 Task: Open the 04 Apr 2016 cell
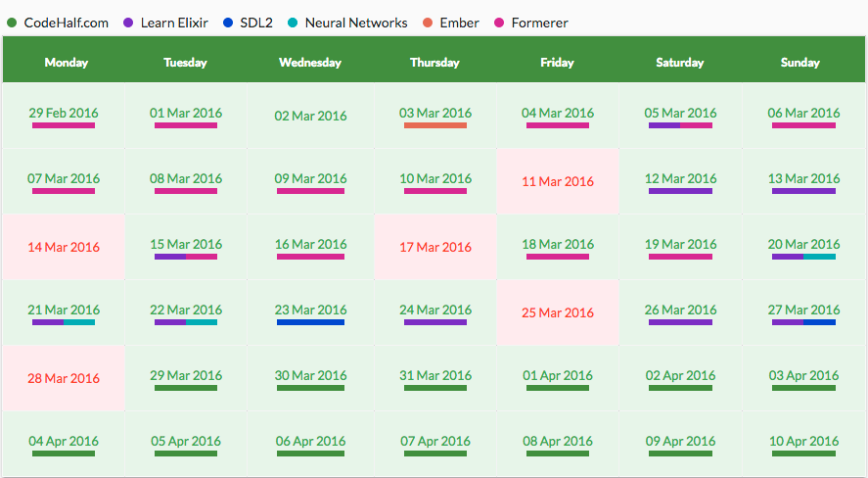click(x=64, y=445)
